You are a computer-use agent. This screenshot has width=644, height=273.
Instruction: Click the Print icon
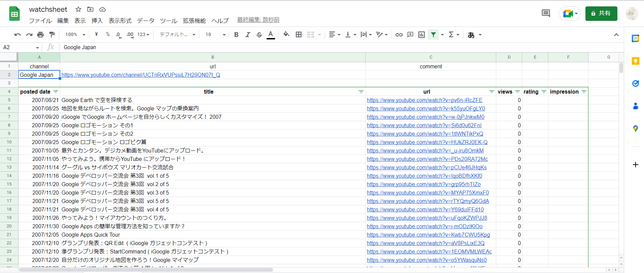pos(40,35)
